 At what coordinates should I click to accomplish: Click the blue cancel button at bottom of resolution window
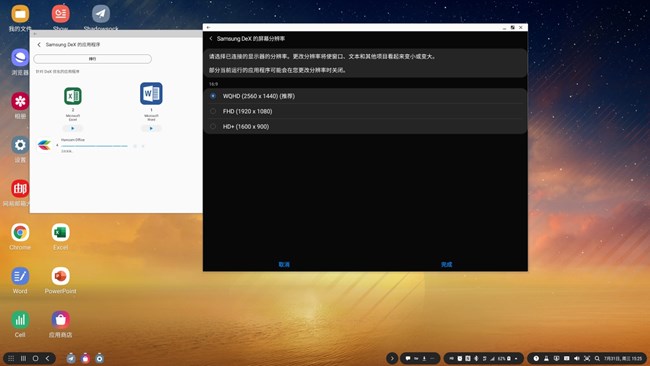tap(284, 264)
